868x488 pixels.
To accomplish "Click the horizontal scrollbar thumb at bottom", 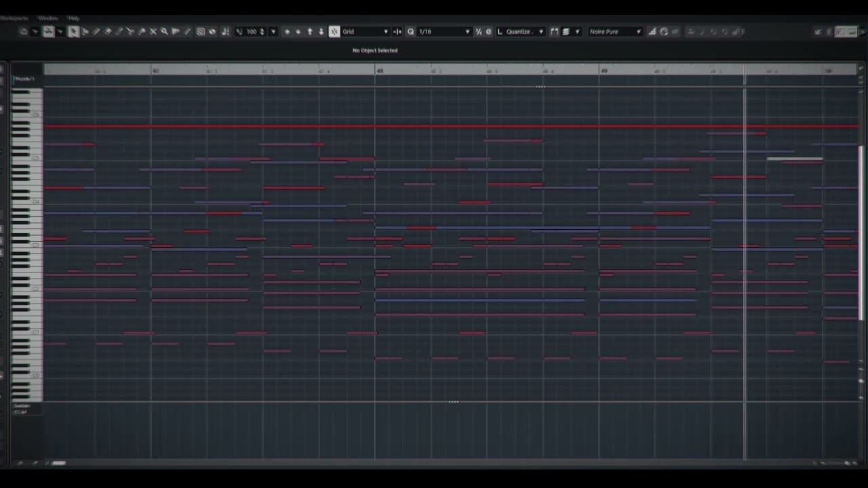I will click(x=59, y=463).
